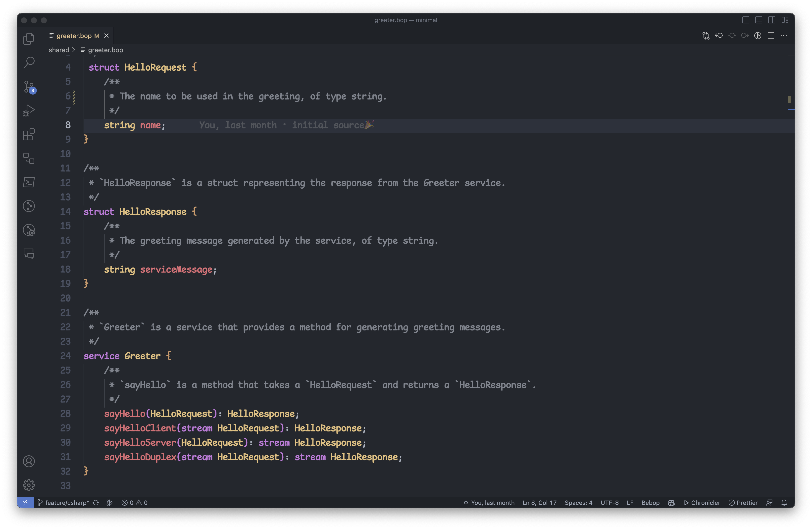Image resolution: width=812 pixels, height=529 pixels.
Task: Click the minimap scrollbar slider marker
Action: tap(789, 99)
